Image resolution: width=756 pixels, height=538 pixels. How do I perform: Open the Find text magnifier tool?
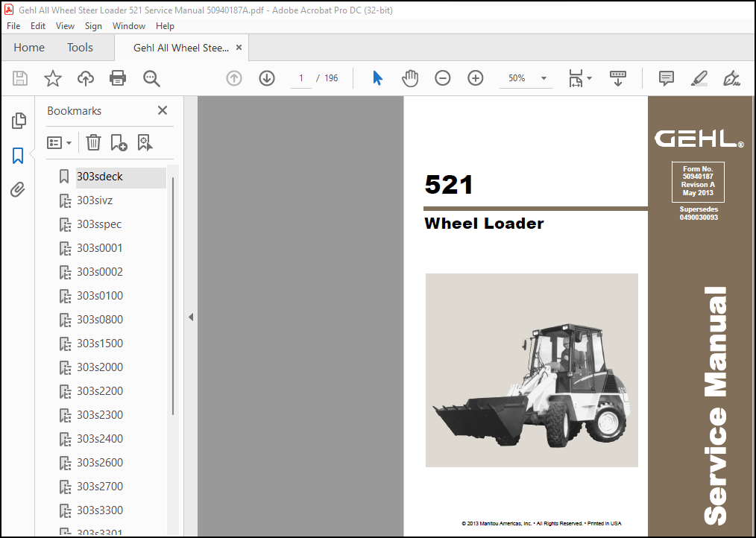pos(151,78)
